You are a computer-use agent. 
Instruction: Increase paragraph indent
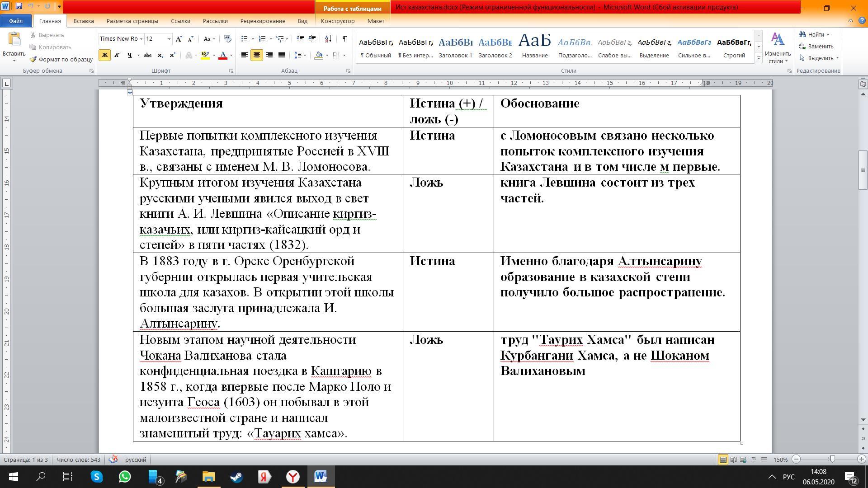coord(312,39)
